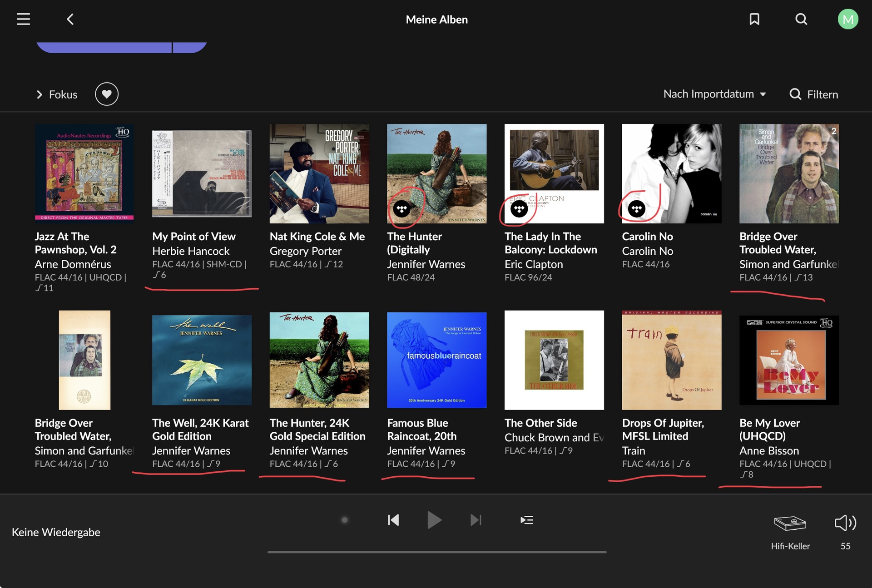
Task: Go to the previous track
Action: pos(393,520)
